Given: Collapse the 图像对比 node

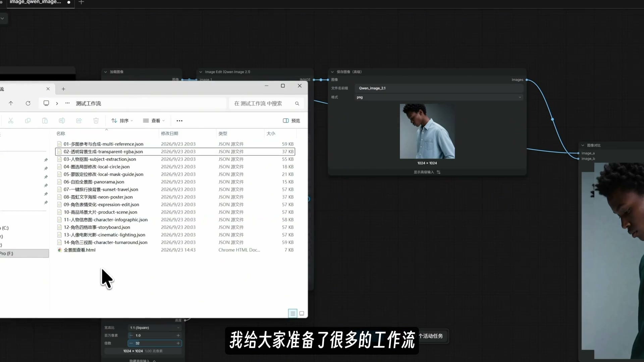Looking at the screenshot, I should (x=583, y=145).
